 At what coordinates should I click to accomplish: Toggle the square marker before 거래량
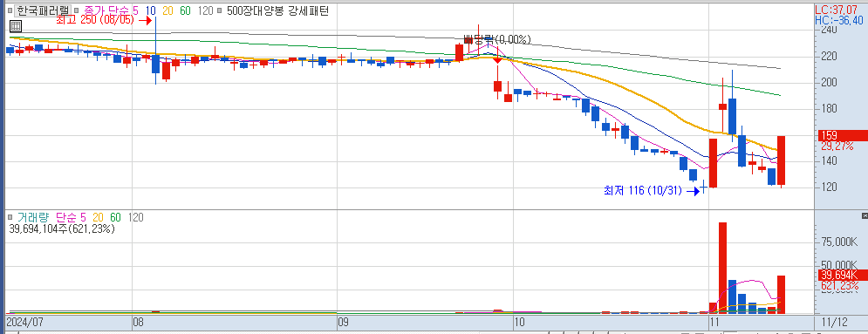pos(10,218)
